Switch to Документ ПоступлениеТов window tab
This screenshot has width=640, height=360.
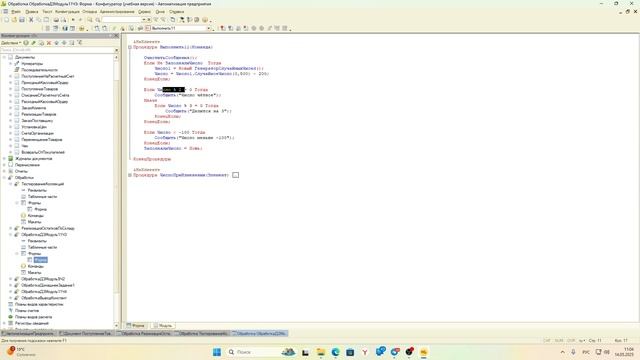point(87,333)
